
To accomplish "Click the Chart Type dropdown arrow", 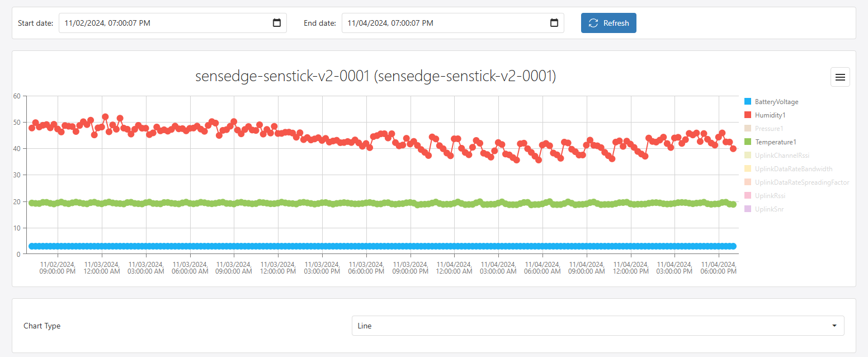I will click(834, 326).
